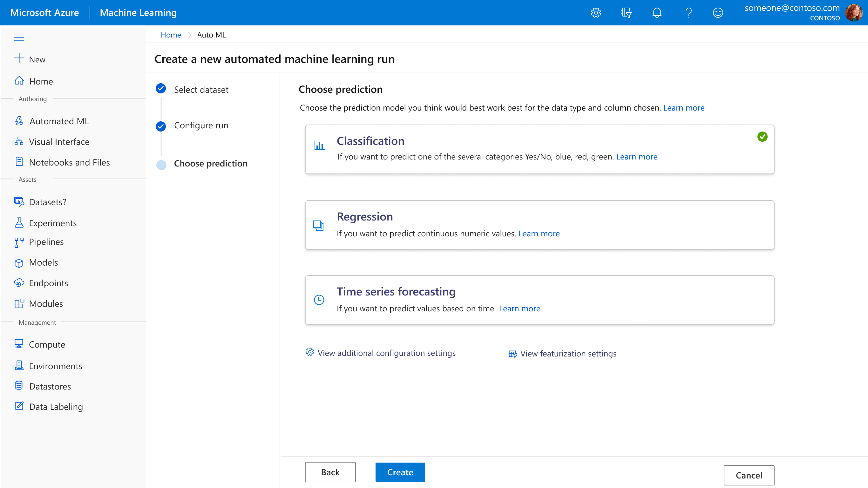This screenshot has height=488, width=868.
Task: Click the Time series clock icon
Action: pos(319,300)
